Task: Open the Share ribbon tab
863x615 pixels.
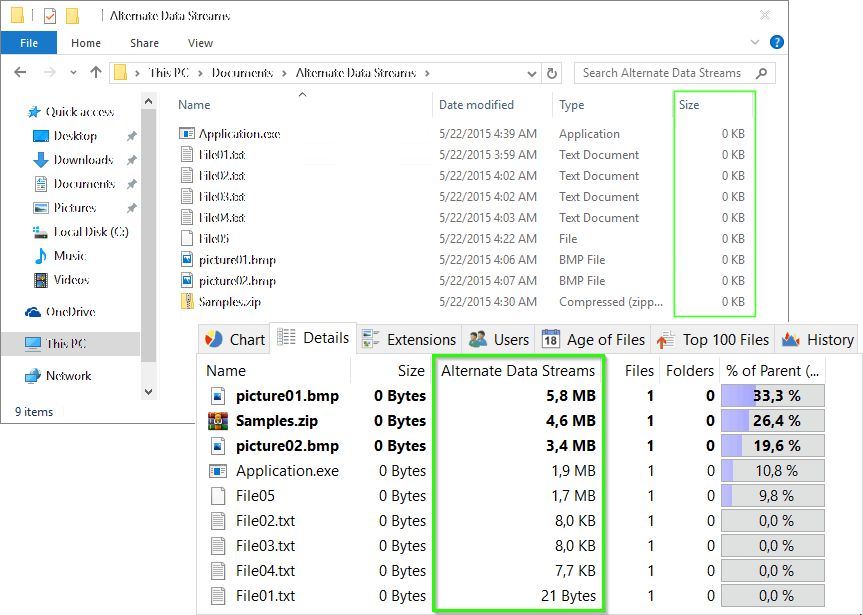Action: click(143, 43)
